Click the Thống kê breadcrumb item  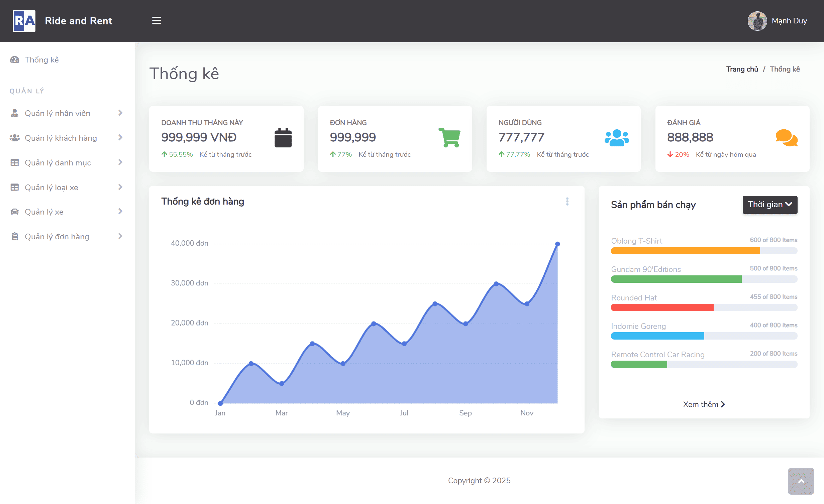tap(785, 69)
